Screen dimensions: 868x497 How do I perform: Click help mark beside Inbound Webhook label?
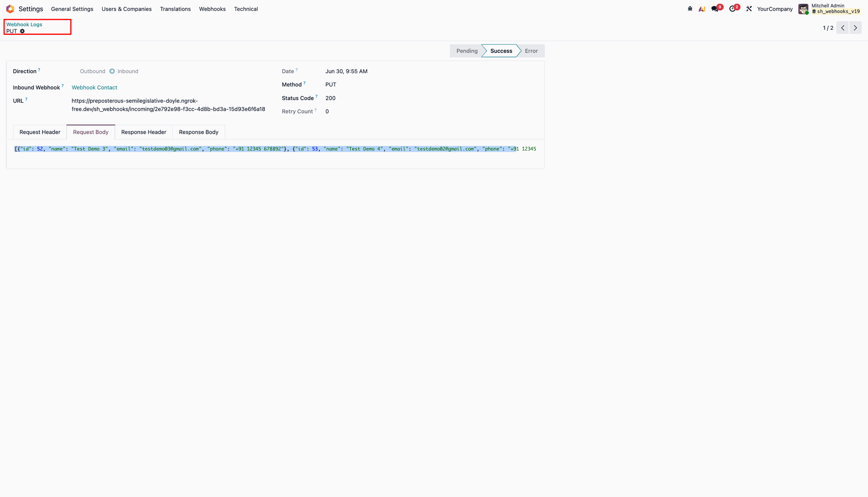(x=63, y=86)
